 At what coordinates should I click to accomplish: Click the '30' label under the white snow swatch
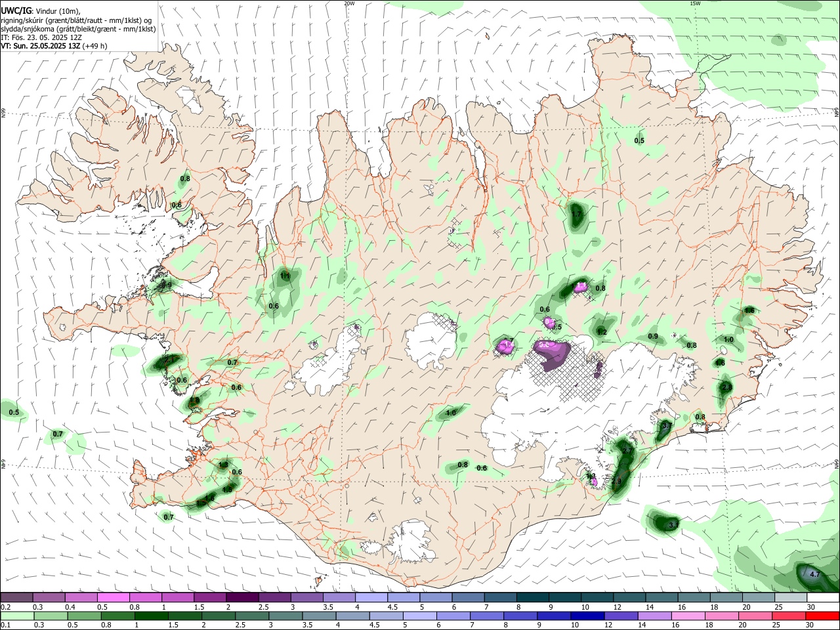[811, 607]
